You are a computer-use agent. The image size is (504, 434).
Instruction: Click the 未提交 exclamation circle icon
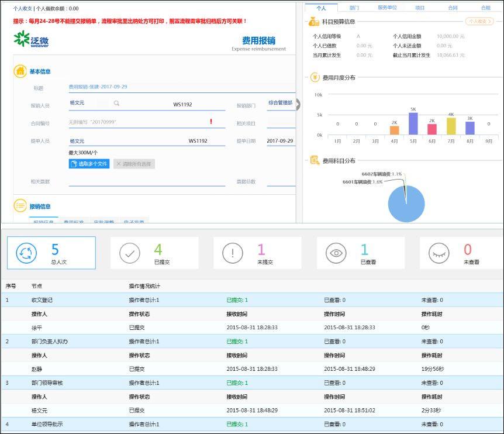coord(233,253)
